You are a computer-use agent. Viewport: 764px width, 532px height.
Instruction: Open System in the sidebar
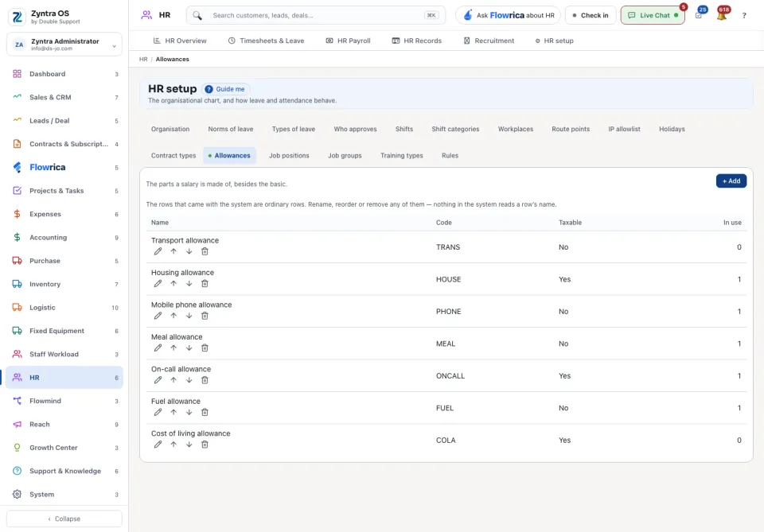pyautogui.click(x=64, y=495)
